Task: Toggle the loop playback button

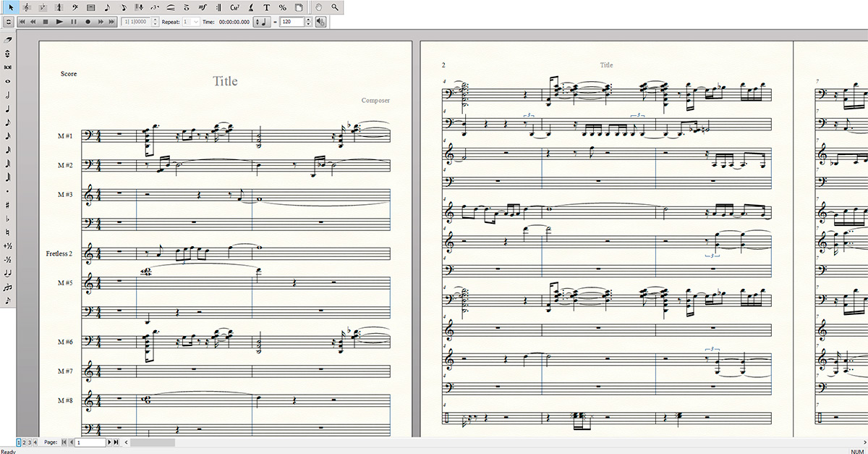Action: click(7, 22)
